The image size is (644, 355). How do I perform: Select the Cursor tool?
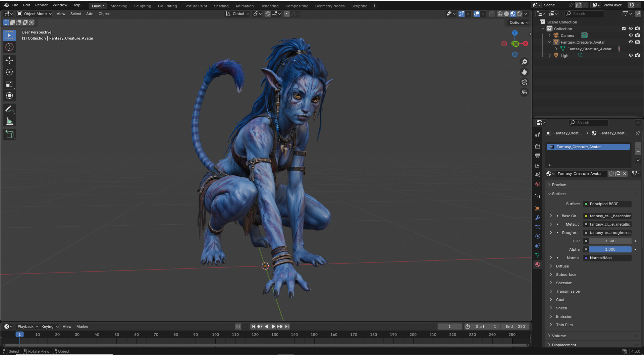9,47
